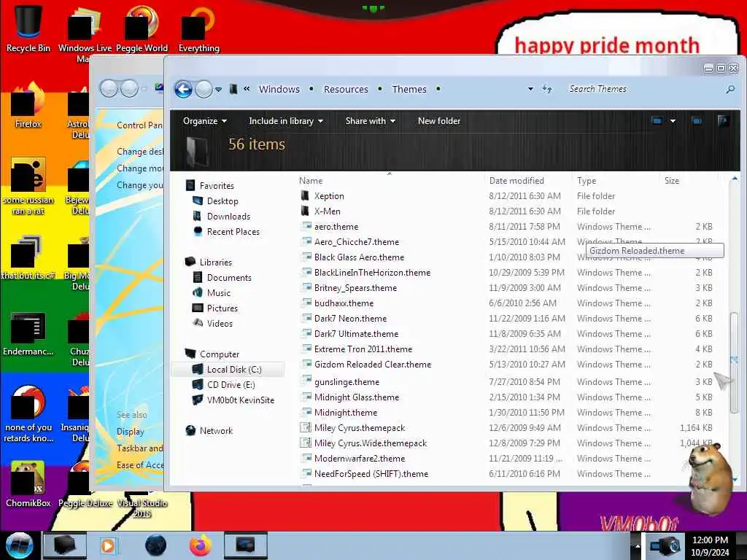Open Downloads in the navigation pane

click(228, 216)
